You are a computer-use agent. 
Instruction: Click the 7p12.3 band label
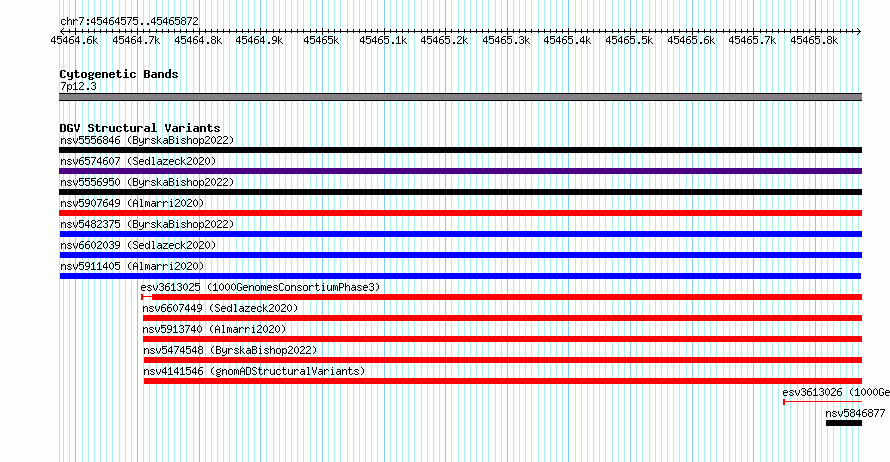(x=78, y=86)
